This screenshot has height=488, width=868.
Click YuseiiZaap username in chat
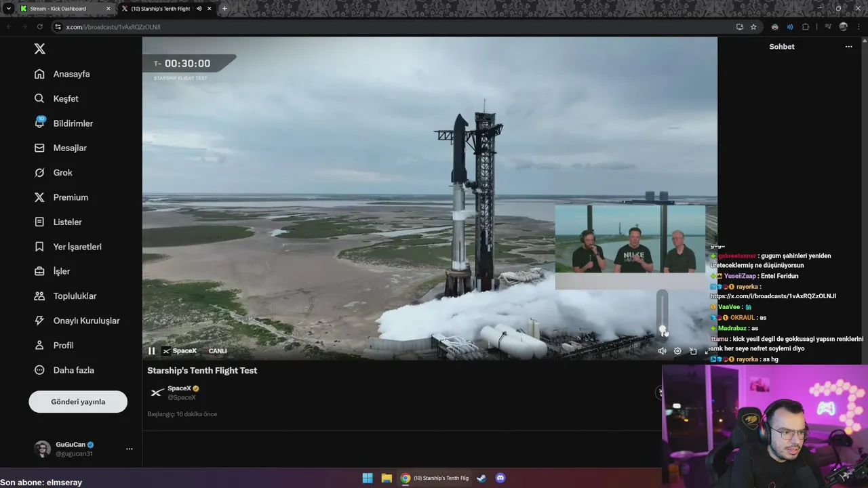coord(741,276)
